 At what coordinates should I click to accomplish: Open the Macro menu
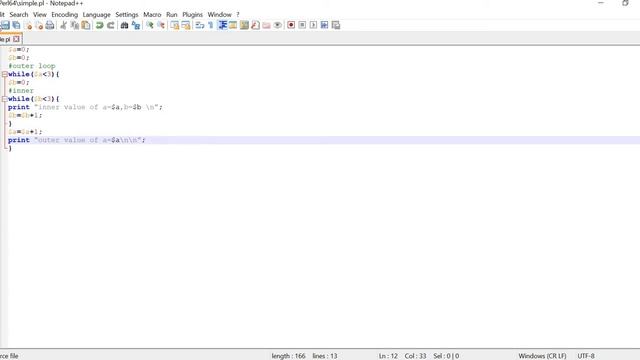152,15
